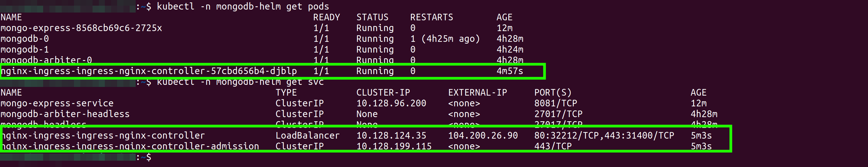Click the 4m57s age of nginx pod
This screenshot has width=868, height=167.
[510, 71]
